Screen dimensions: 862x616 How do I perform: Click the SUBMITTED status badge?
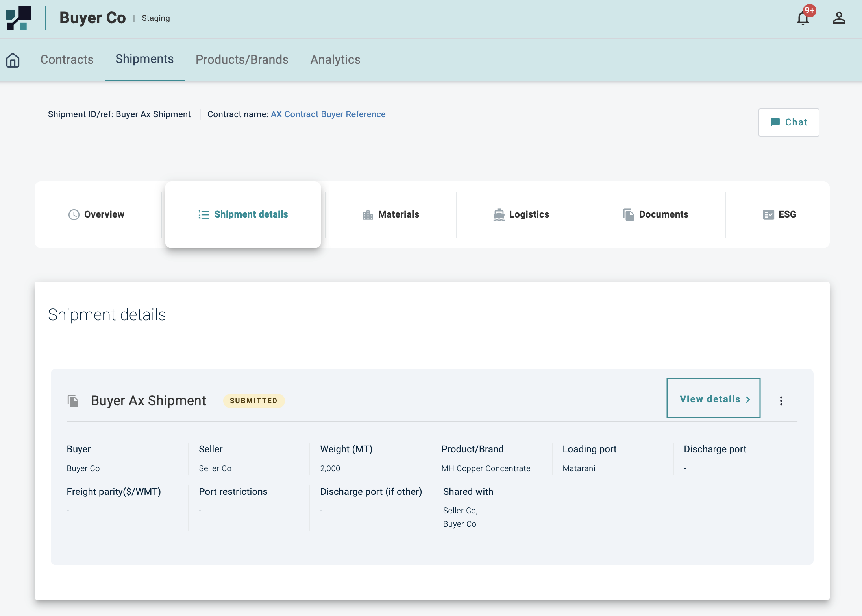(x=253, y=401)
